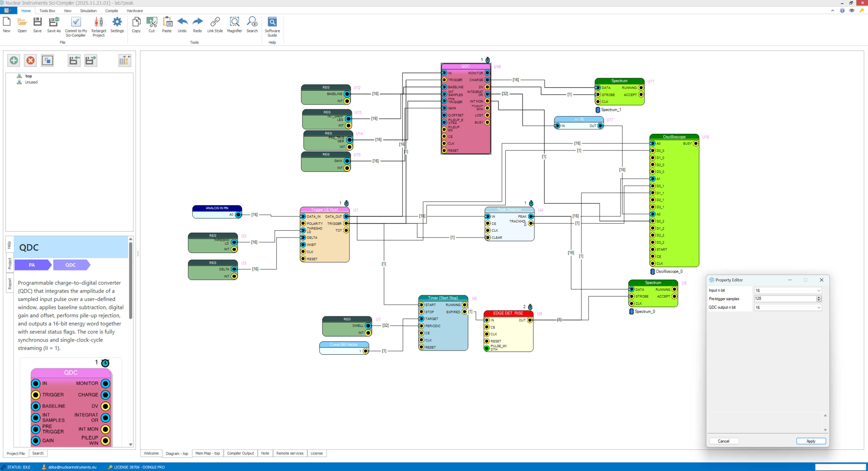This screenshot has width=868, height=471.
Task: Open a project file via the Open icon
Action: (x=22, y=25)
